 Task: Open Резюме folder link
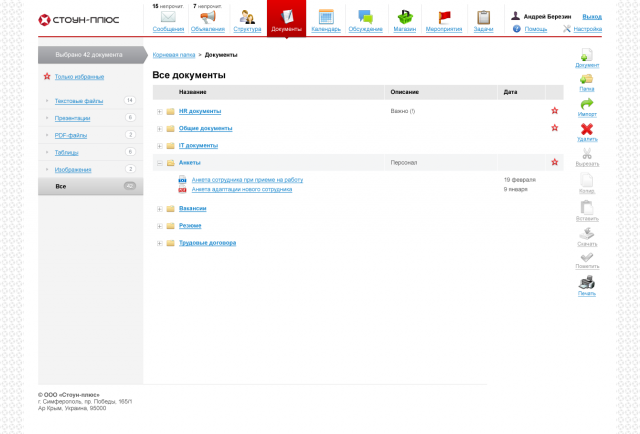(190, 226)
